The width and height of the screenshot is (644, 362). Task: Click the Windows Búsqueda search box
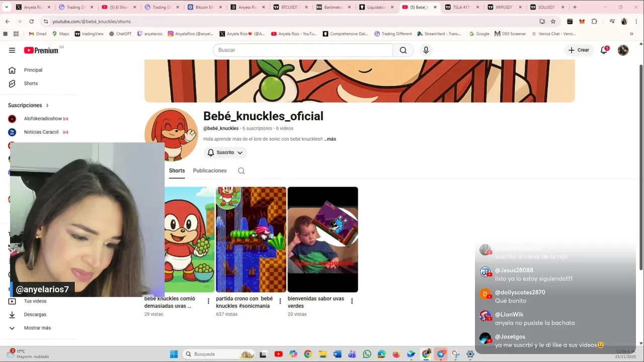point(219,354)
